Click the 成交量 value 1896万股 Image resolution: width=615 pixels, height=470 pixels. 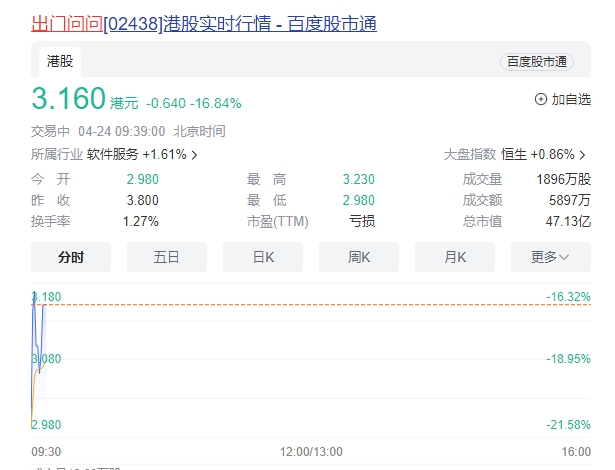pos(564,179)
